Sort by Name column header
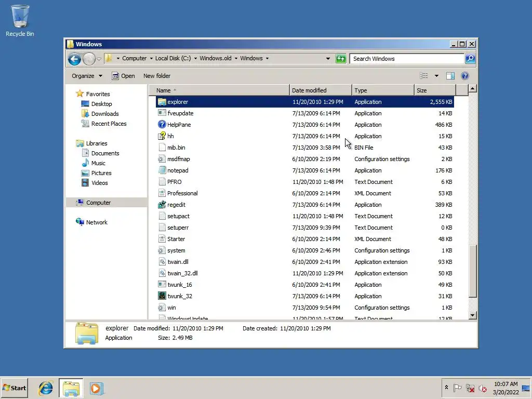 (x=219, y=90)
